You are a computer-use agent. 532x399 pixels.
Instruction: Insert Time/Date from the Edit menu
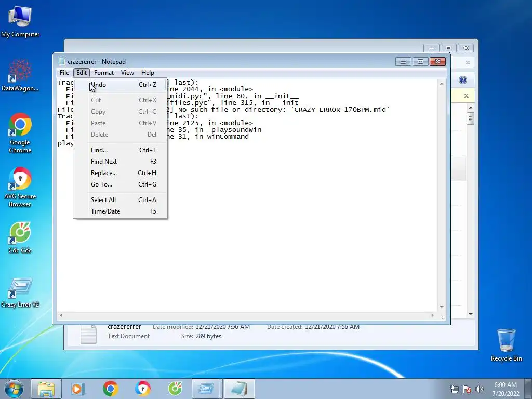(120, 211)
